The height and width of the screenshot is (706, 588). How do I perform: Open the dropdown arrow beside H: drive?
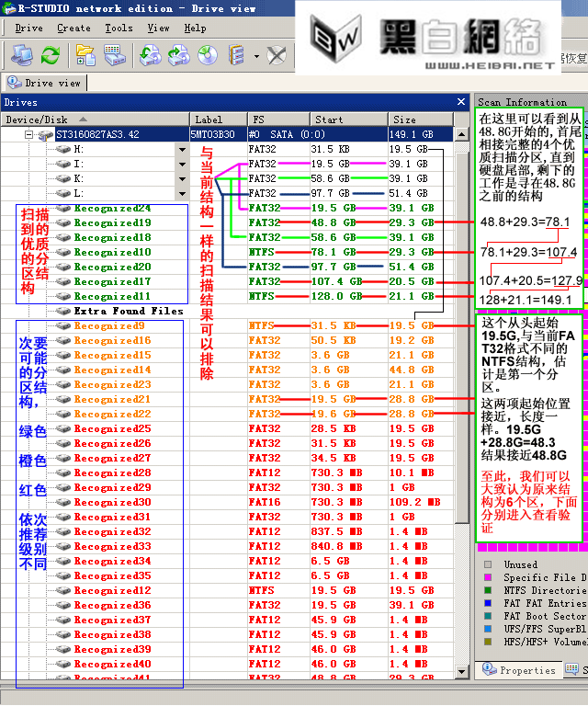182,150
